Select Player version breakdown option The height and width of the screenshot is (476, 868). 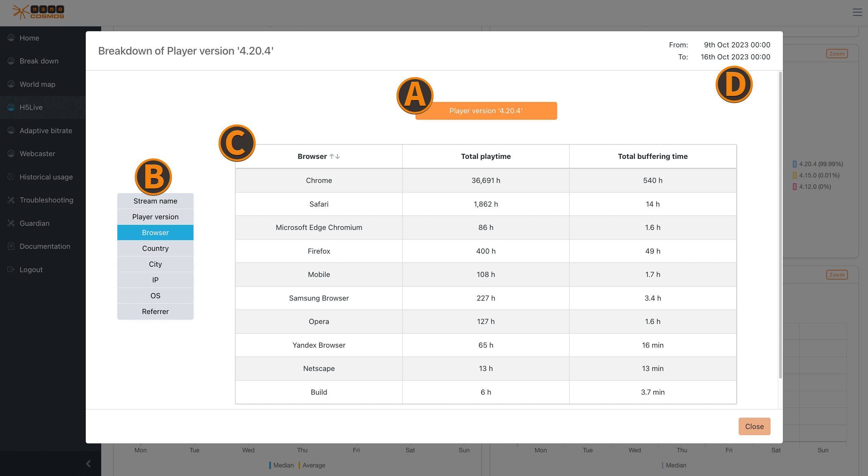coord(155,217)
